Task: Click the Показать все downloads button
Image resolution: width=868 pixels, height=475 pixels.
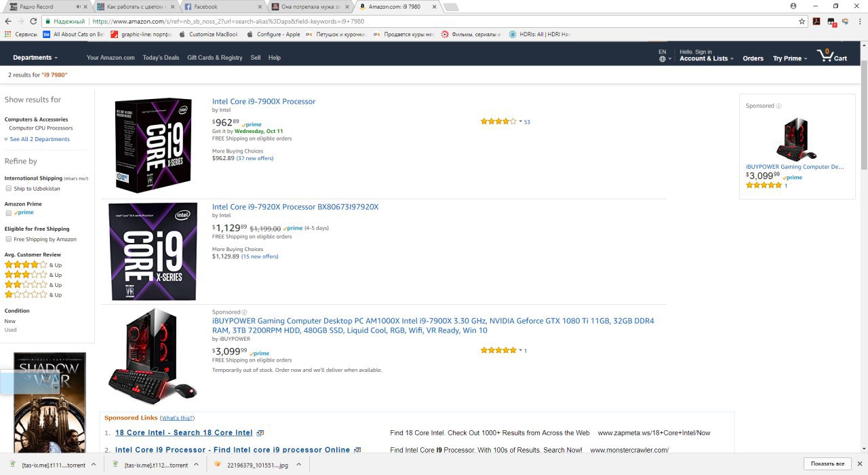Action: coord(827,463)
